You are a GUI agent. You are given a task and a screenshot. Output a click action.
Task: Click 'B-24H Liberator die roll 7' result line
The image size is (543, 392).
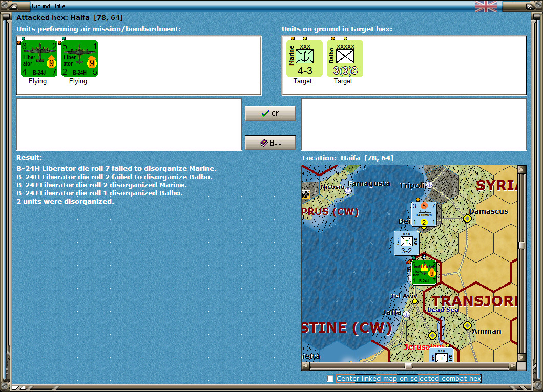tap(116, 169)
